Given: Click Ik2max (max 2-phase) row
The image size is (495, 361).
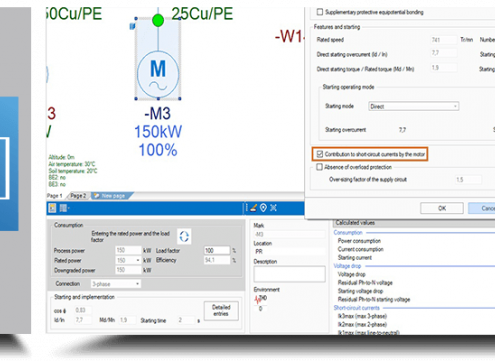Looking at the screenshot, I should (x=362, y=324).
